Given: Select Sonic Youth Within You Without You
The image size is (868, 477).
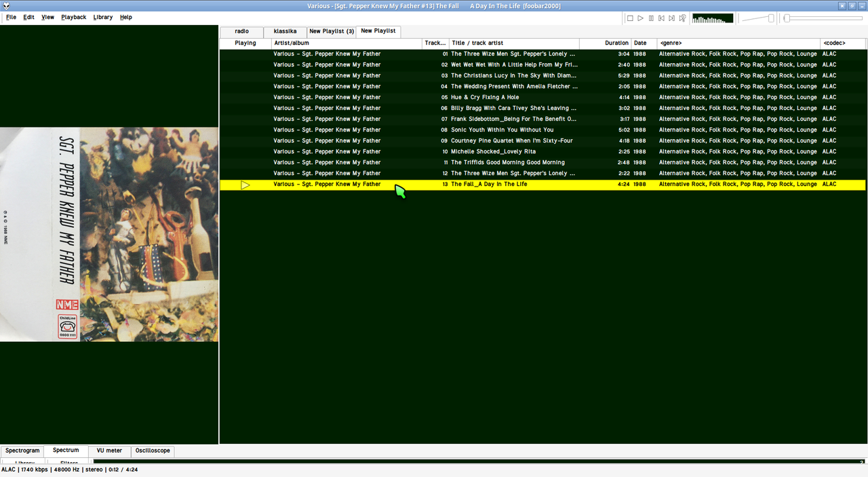Looking at the screenshot, I should (x=542, y=130).
